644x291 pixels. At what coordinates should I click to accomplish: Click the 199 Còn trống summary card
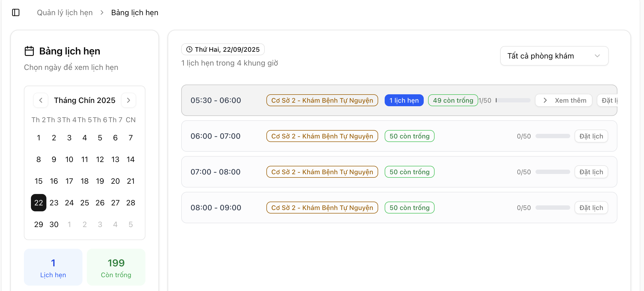(116, 267)
